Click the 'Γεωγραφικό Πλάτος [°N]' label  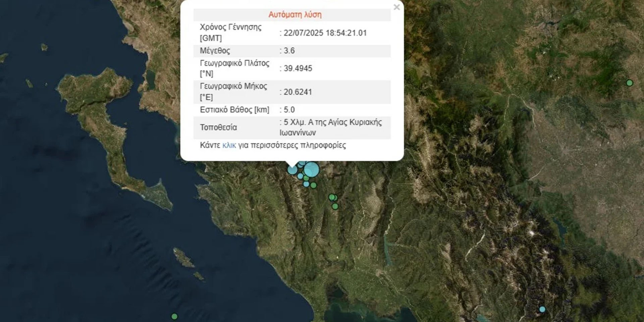click(234, 68)
